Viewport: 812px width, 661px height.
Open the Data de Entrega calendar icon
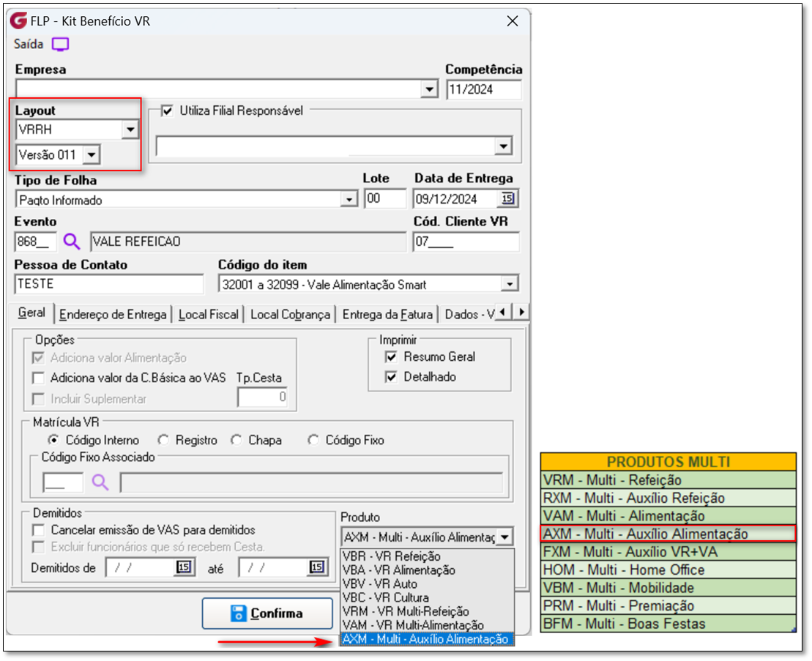(507, 198)
